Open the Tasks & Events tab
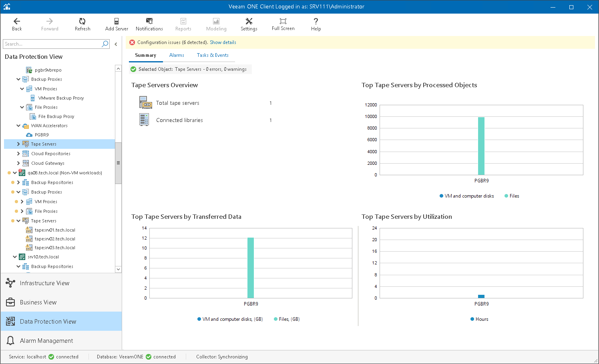The height and width of the screenshot is (364, 599). (213, 55)
